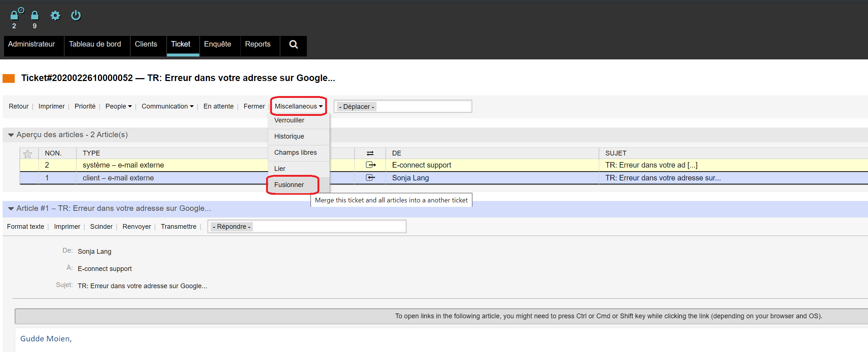This screenshot has height=352, width=868.
Task: Click the star column header icon
Action: click(28, 153)
